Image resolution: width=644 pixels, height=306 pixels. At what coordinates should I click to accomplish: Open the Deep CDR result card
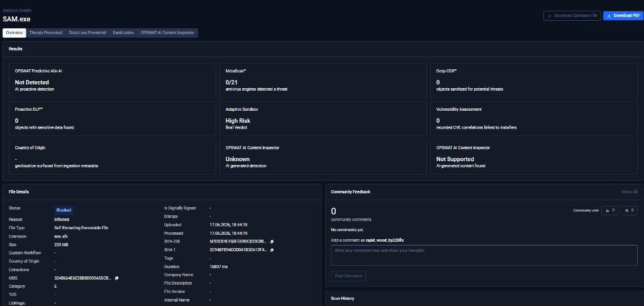[x=534, y=81]
